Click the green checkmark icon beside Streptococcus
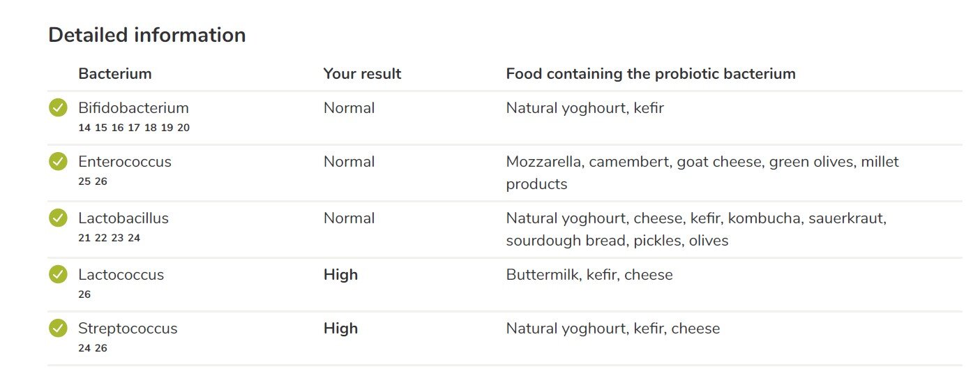Viewport: 980px width, 383px height. (58, 329)
